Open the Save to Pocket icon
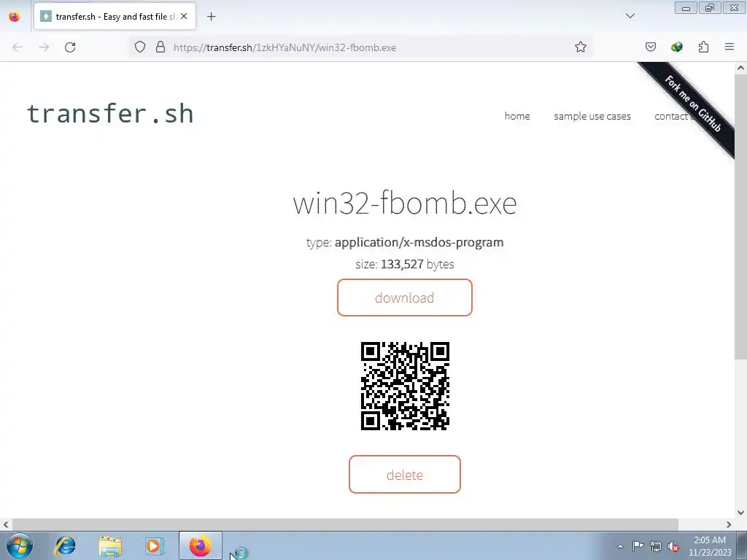 [650, 47]
